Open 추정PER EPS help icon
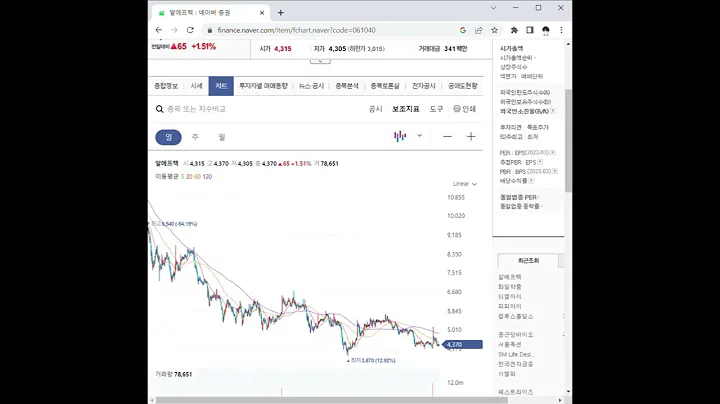Viewport: 720px width, 404px height. (540, 162)
